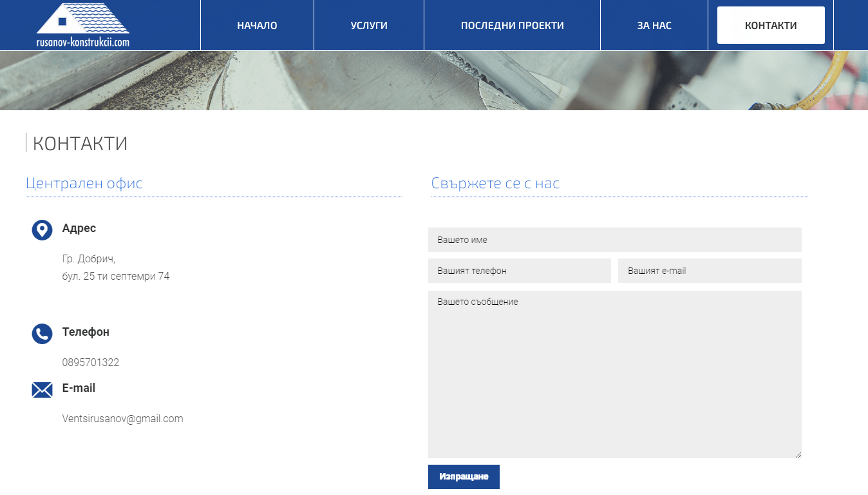The height and width of the screenshot is (495, 868).
Task: Focus the Вашият телефон field
Action: (519, 271)
